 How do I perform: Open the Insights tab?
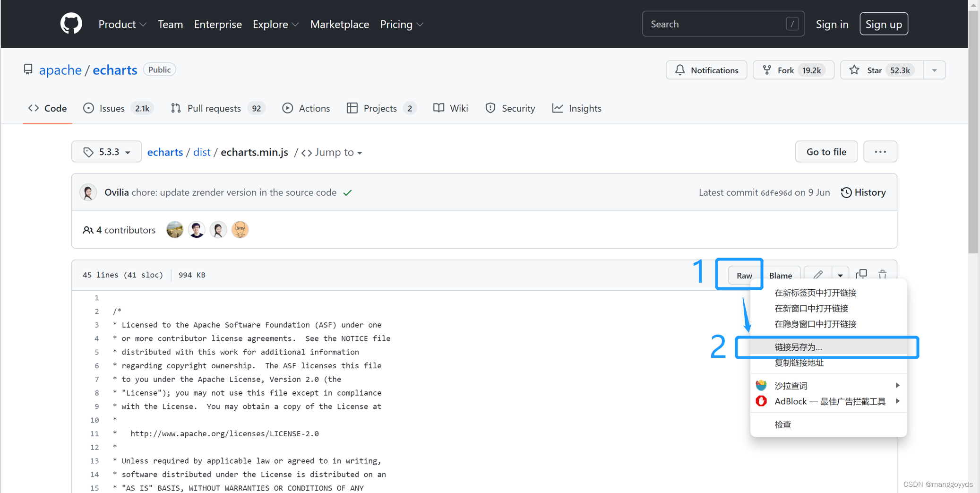coord(576,108)
